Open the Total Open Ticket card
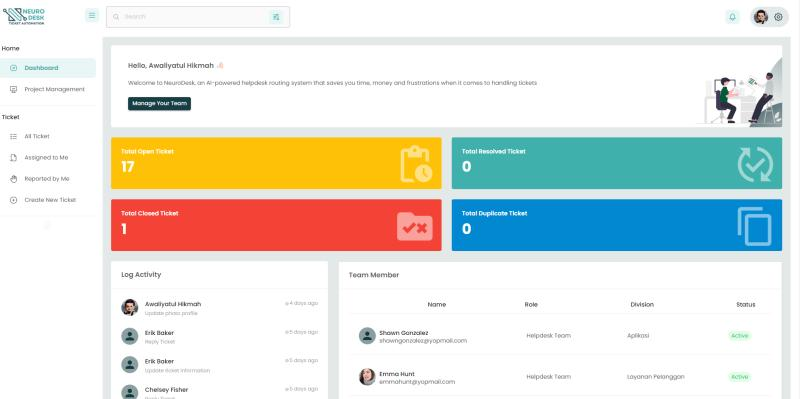Image resolution: width=800 pixels, height=399 pixels. (x=276, y=163)
